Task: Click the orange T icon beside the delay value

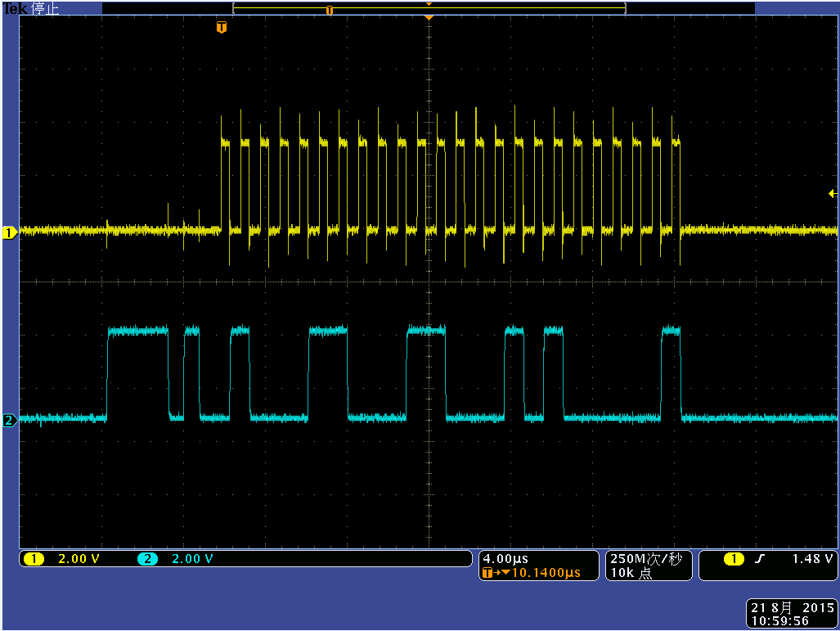Action: 487,573
